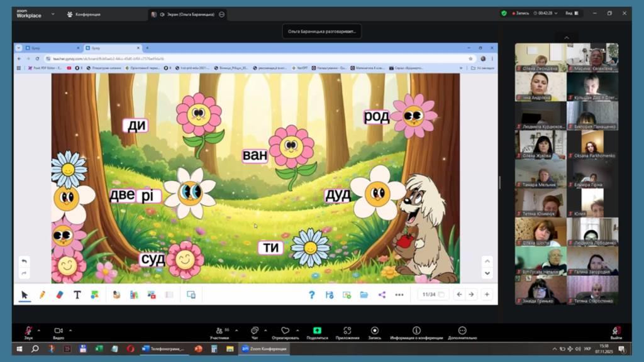Screen dimensions: 644x362
Task: Go to next board page arrow
Action: [471, 294]
